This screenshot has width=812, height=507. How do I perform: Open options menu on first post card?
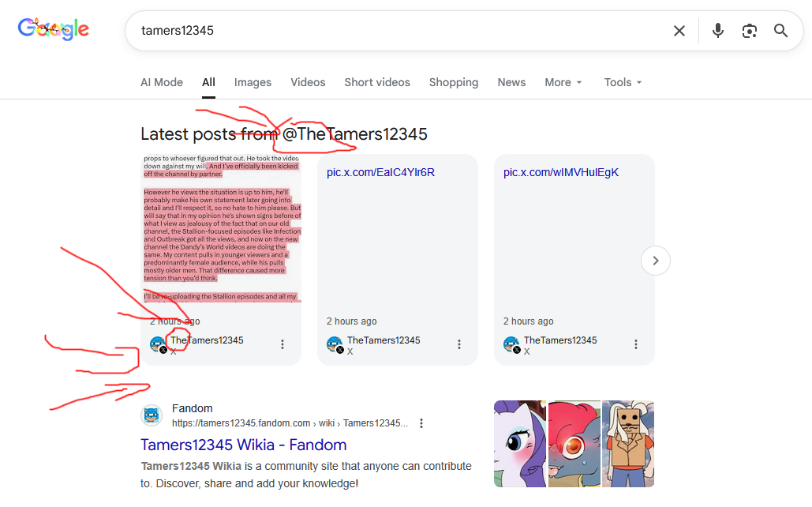click(283, 344)
